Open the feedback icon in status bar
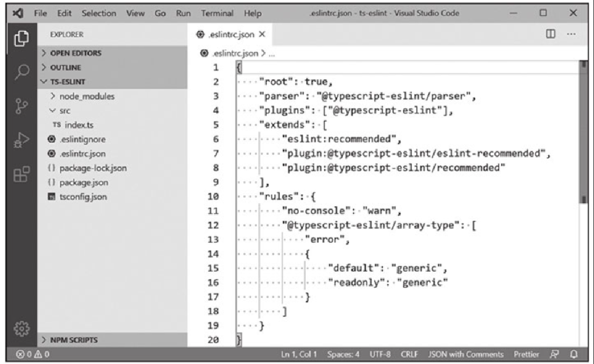The width and height of the screenshot is (594, 364). pos(554,355)
